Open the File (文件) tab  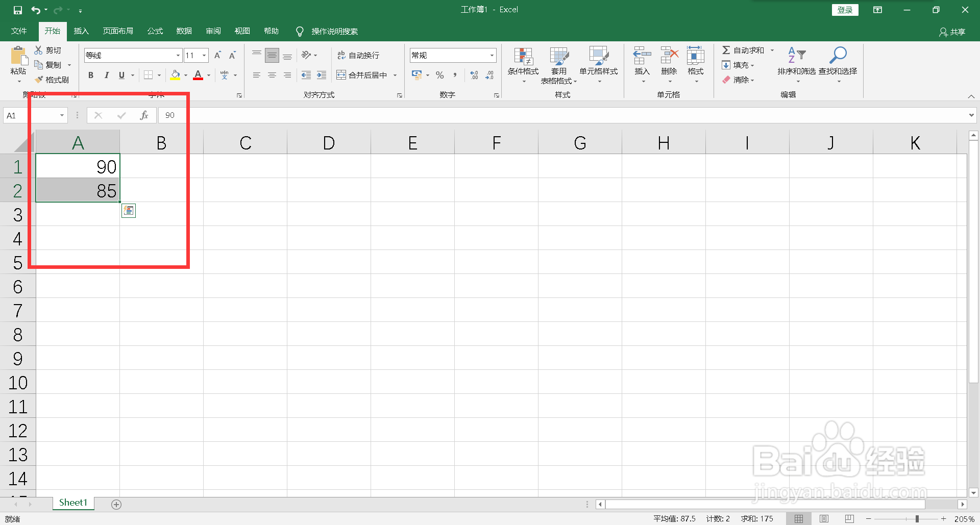point(19,31)
